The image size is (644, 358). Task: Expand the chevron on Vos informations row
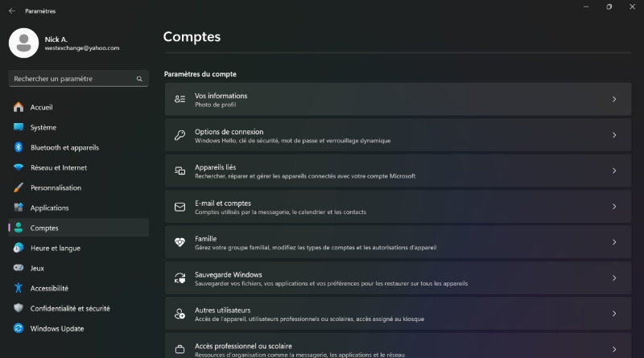pos(614,99)
